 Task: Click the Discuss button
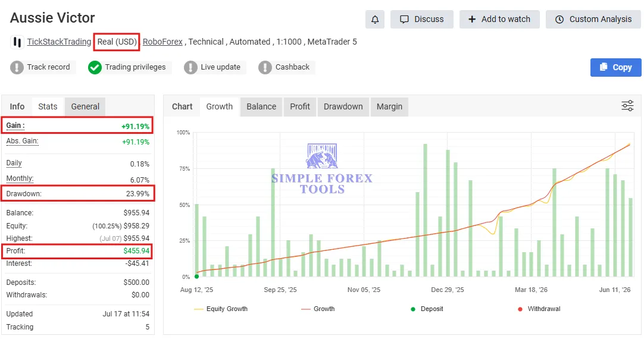click(x=422, y=19)
